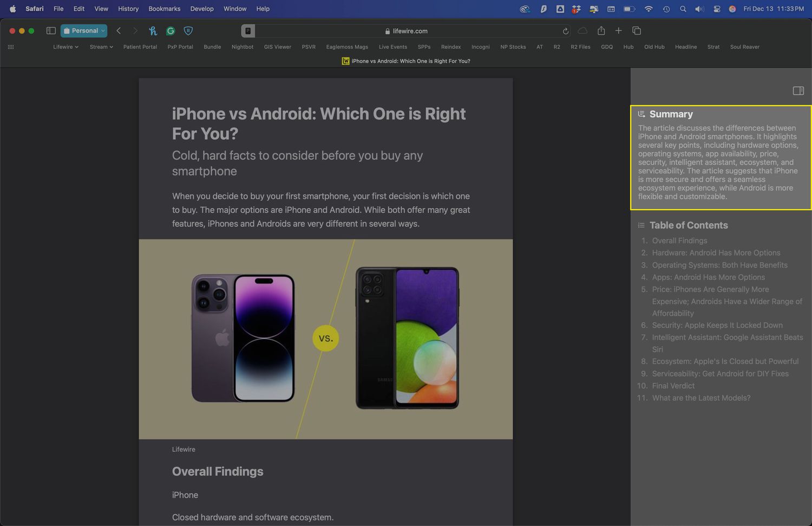Click the lifewire.com address field
812x526 pixels.
[x=410, y=31]
